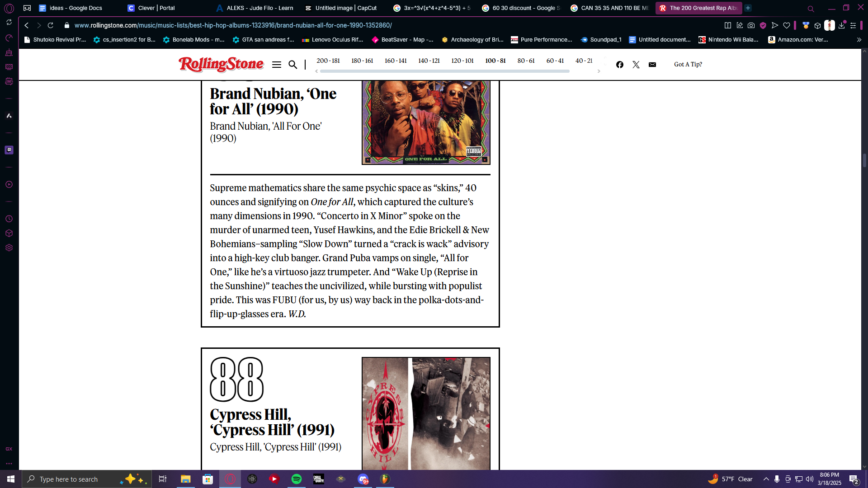Jump to rankings 160 - 141
The height and width of the screenshot is (488, 868).
(396, 61)
